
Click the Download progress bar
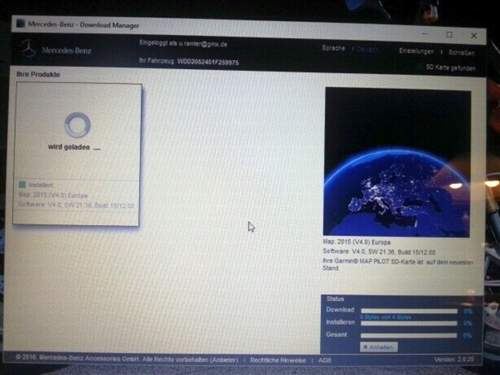[x=409, y=311]
